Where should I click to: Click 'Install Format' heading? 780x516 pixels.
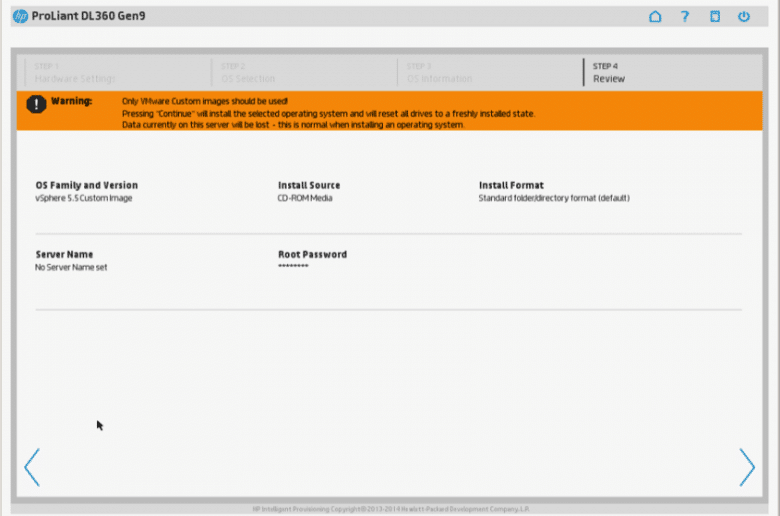511,185
